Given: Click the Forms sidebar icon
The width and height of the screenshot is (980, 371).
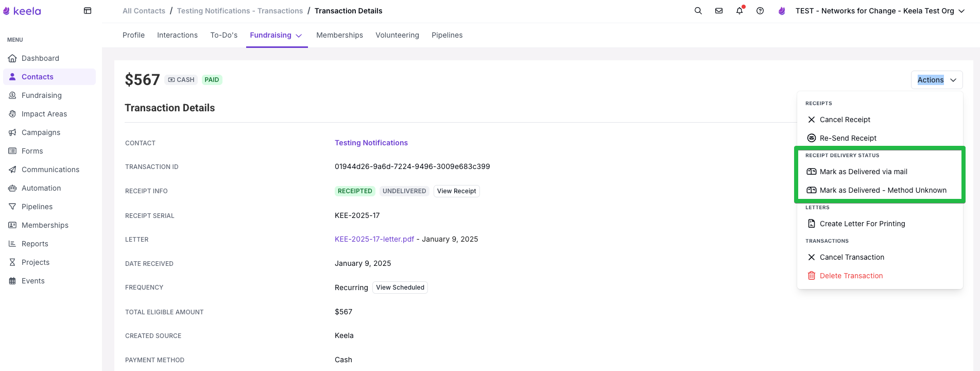Looking at the screenshot, I should pyautogui.click(x=12, y=151).
